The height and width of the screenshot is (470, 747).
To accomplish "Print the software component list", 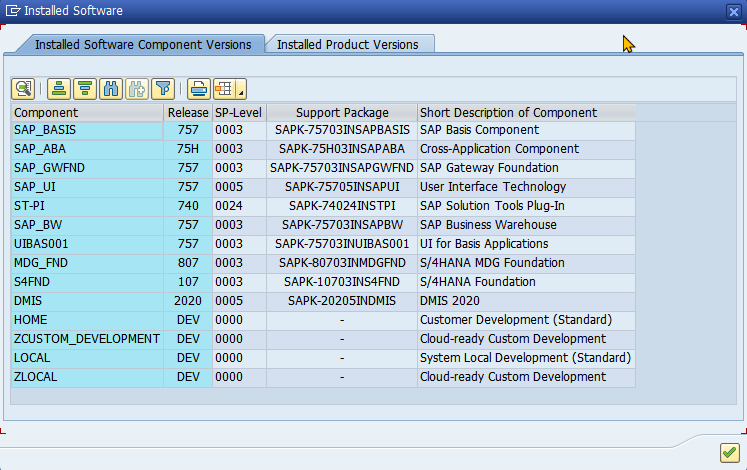I will (199, 89).
